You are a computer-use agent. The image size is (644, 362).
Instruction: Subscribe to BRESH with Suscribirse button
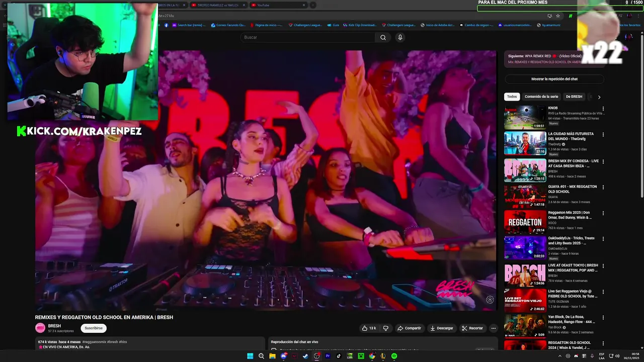[x=94, y=328]
